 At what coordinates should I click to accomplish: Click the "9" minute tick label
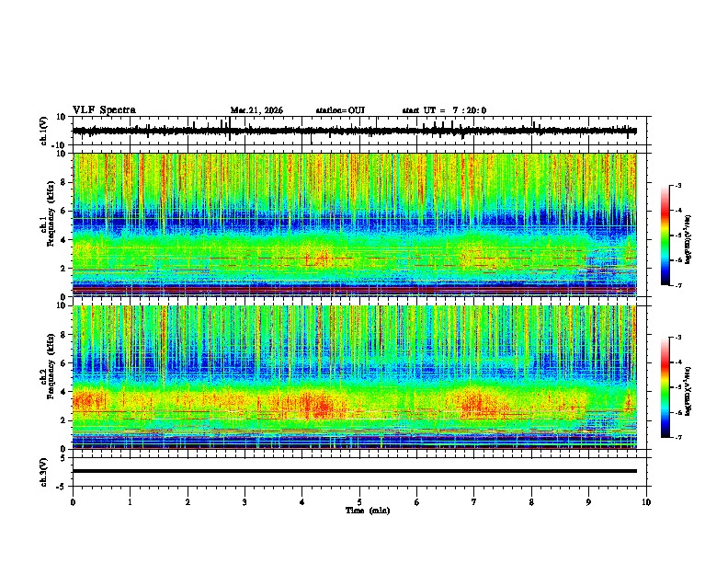tap(588, 502)
